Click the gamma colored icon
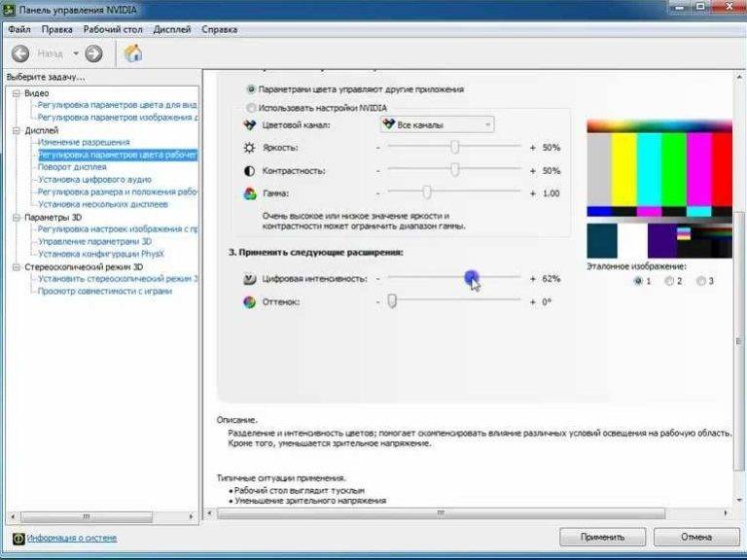This screenshot has width=747, height=560. pyautogui.click(x=250, y=193)
